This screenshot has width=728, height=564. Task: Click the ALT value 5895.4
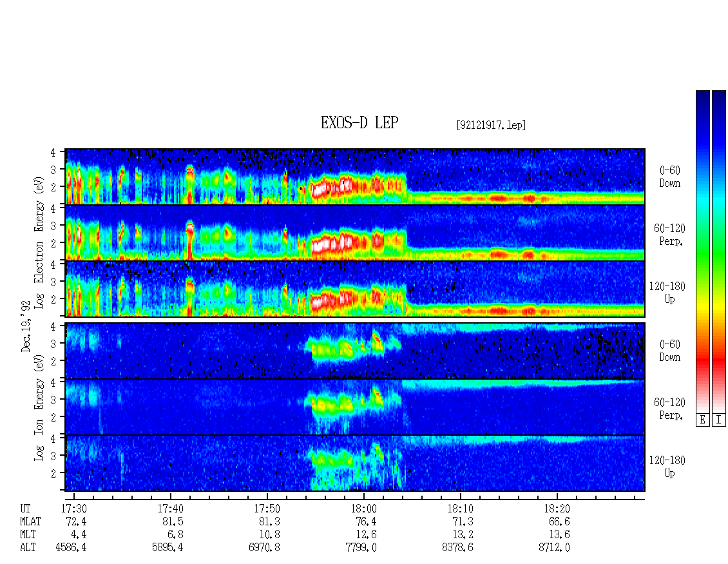click(168, 548)
